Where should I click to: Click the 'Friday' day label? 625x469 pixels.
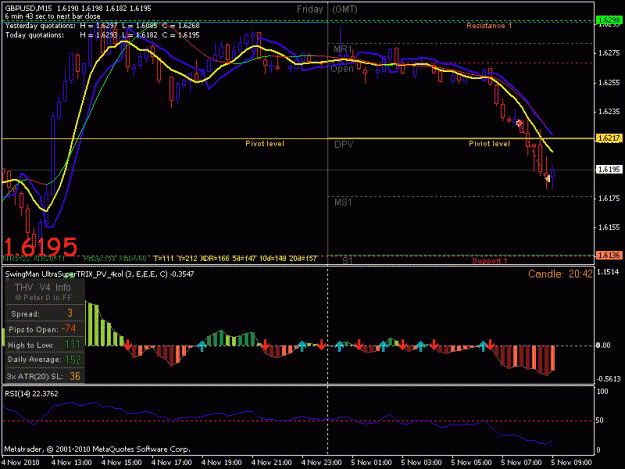[309, 9]
